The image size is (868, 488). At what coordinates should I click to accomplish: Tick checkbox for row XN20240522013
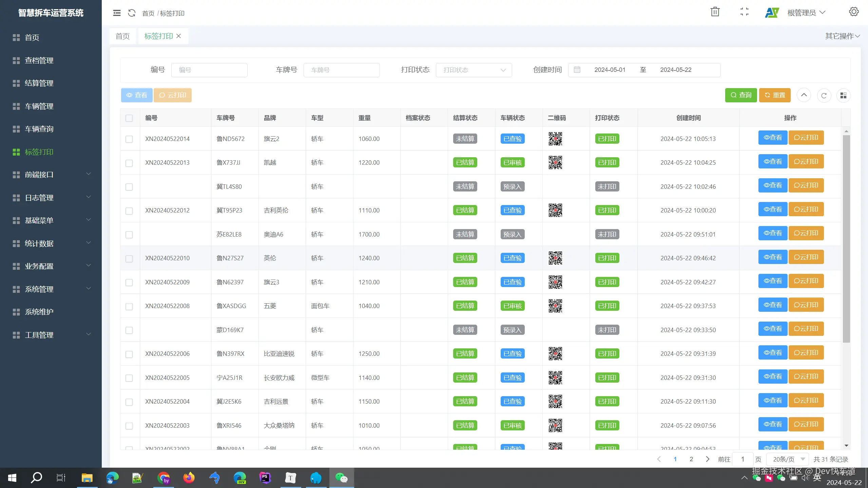[x=129, y=163]
